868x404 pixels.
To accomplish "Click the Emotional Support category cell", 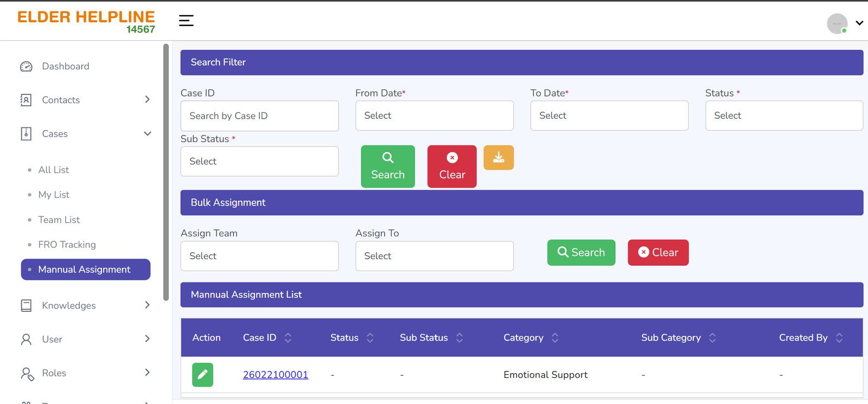I will (545, 375).
